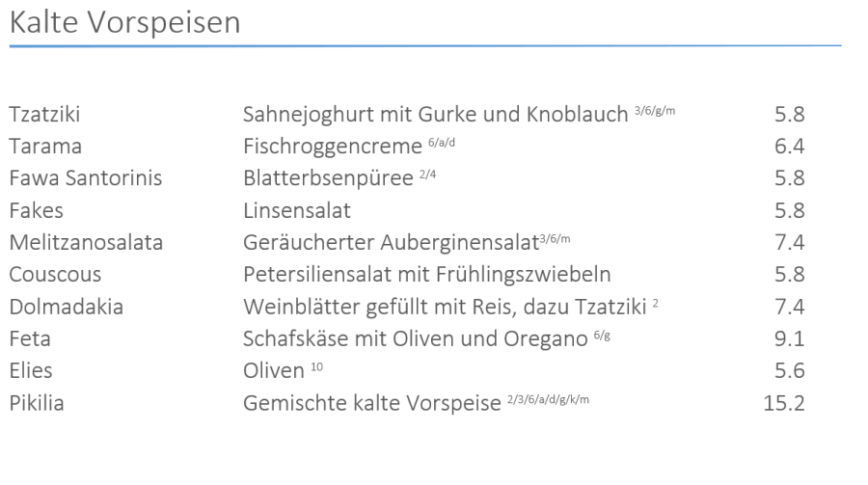Click the Pikilia dish name
The image size is (868, 485).
[37, 403]
